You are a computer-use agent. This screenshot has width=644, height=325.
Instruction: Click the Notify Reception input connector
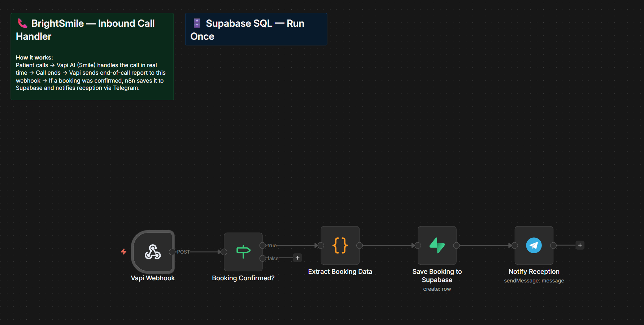(x=515, y=245)
